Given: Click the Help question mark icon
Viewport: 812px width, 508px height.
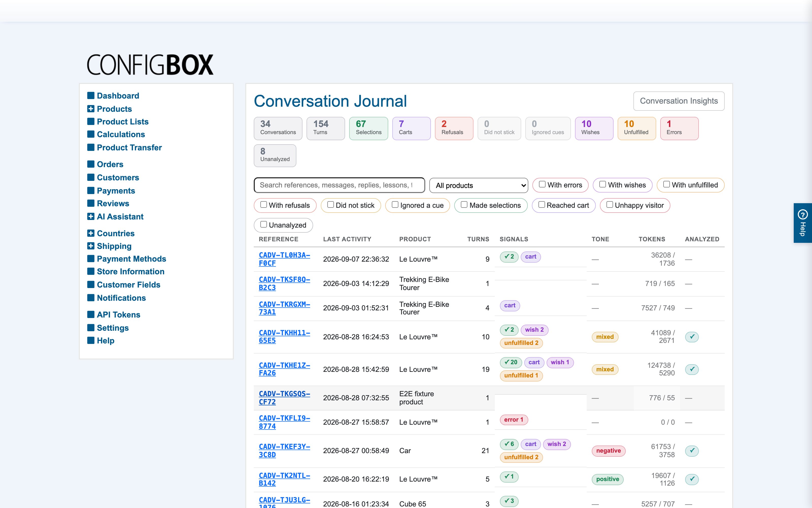Looking at the screenshot, I should pos(803,214).
